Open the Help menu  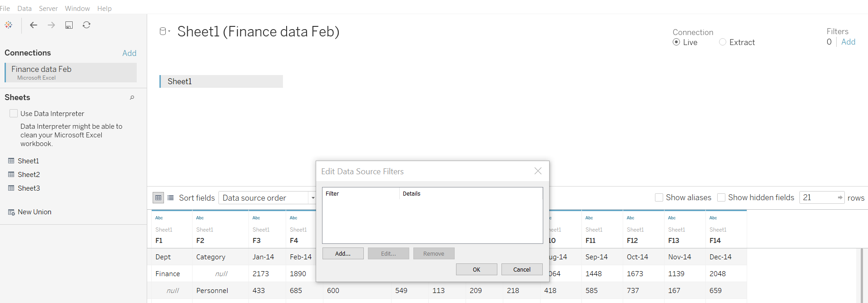pos(104,8)
